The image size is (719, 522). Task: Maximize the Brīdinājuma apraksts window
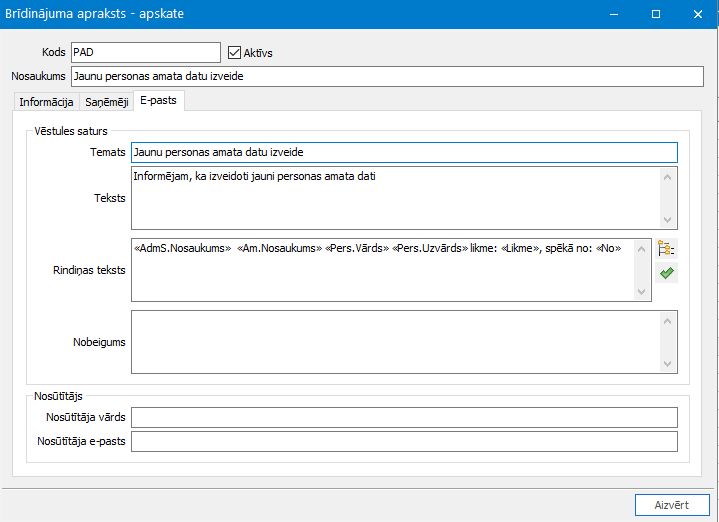(x=656, y=14)
